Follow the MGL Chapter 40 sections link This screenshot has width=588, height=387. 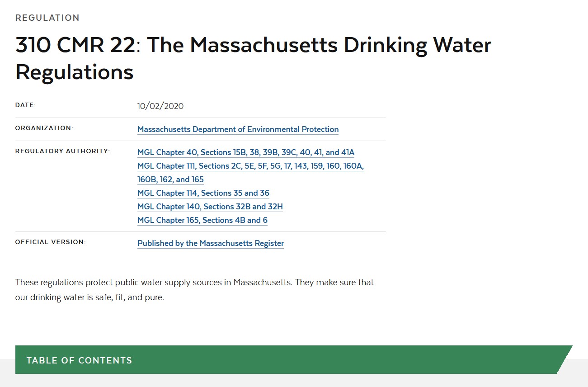click(245, 152)
